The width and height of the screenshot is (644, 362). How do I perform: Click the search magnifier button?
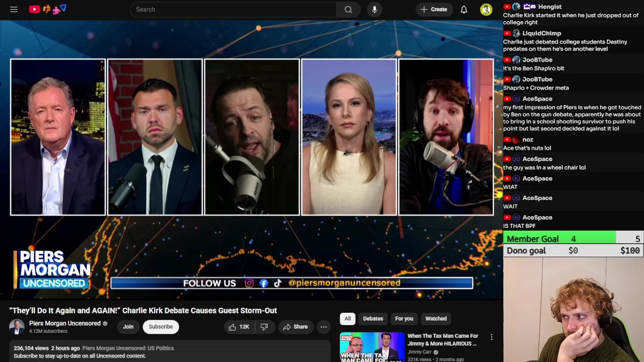point(348,9)
